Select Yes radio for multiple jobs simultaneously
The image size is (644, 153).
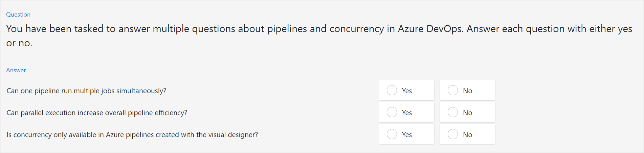(x=392, y=90)
